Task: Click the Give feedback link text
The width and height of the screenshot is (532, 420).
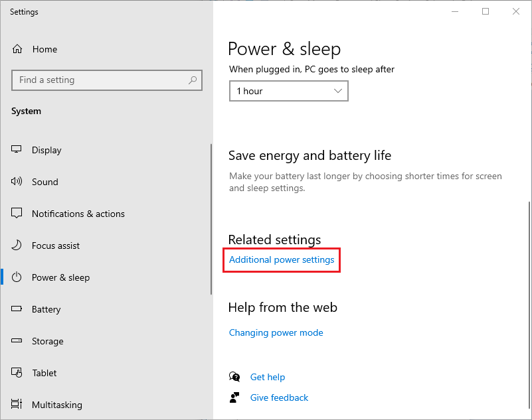Action: point(279,397)
